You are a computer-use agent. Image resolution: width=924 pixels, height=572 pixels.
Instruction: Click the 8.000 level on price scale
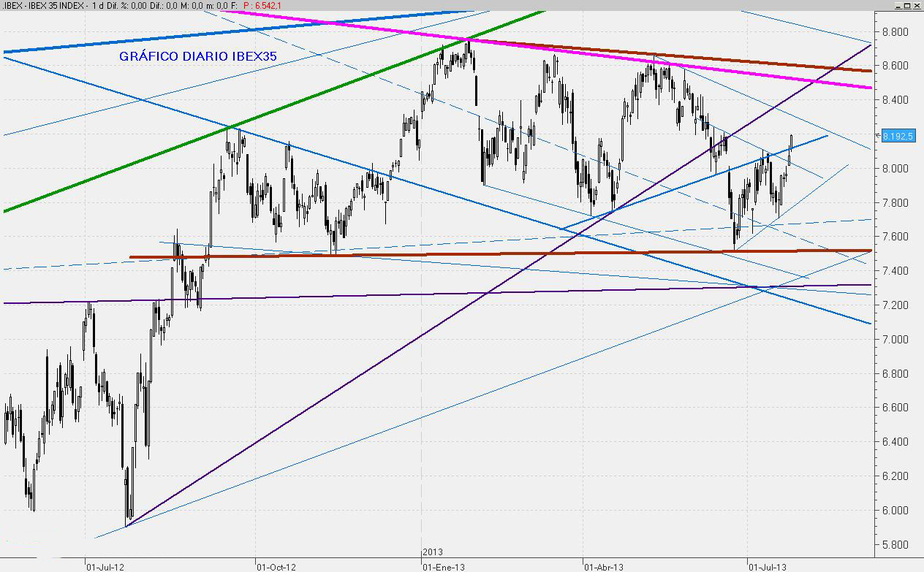(x=895, y=169)
